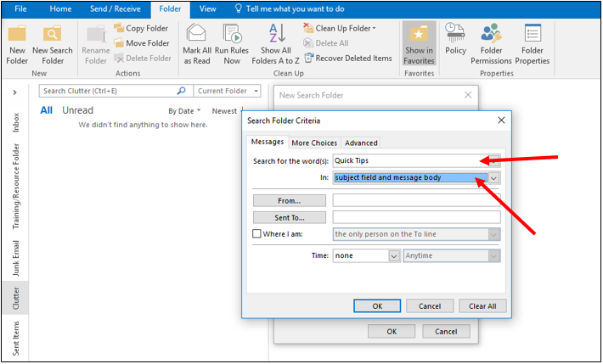The height and width of the screenshot is (364, 603).
Task: Click the Sent To recipients text field
Action: (x=416, y=217)
